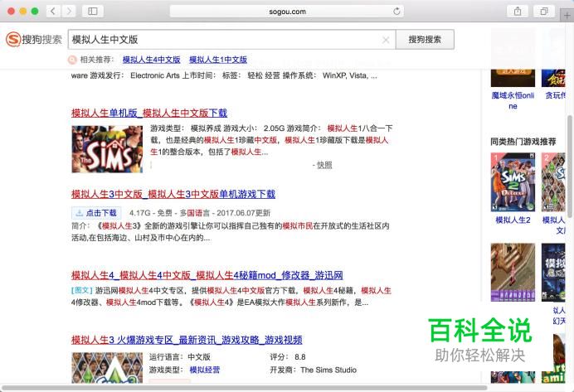Clear the search box with X icon

[x=386, y=40]
